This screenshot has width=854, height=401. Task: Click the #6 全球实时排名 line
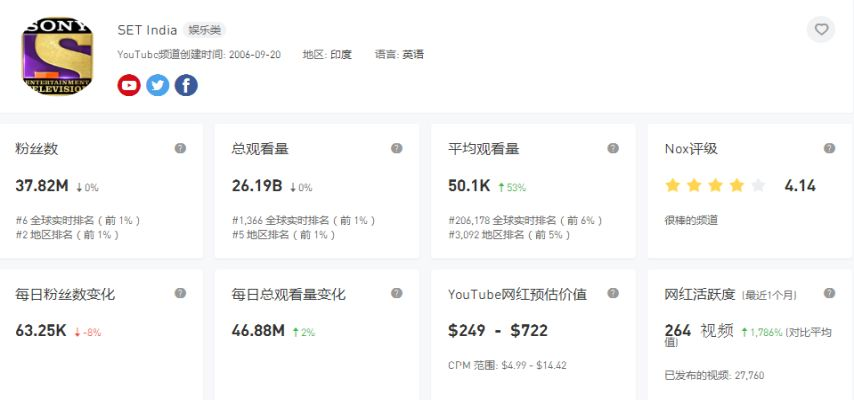pyautogui.click(x=78, y=221)
